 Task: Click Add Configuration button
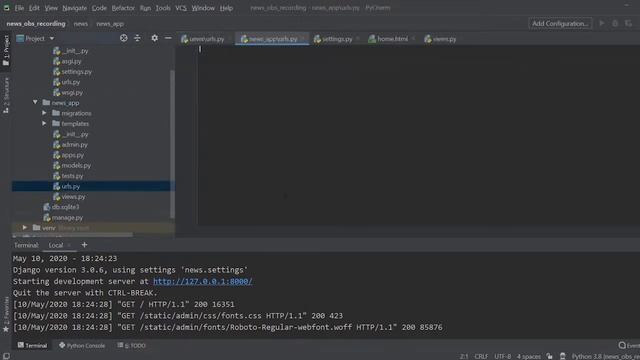pyautogui.click(x=560, y=24)
